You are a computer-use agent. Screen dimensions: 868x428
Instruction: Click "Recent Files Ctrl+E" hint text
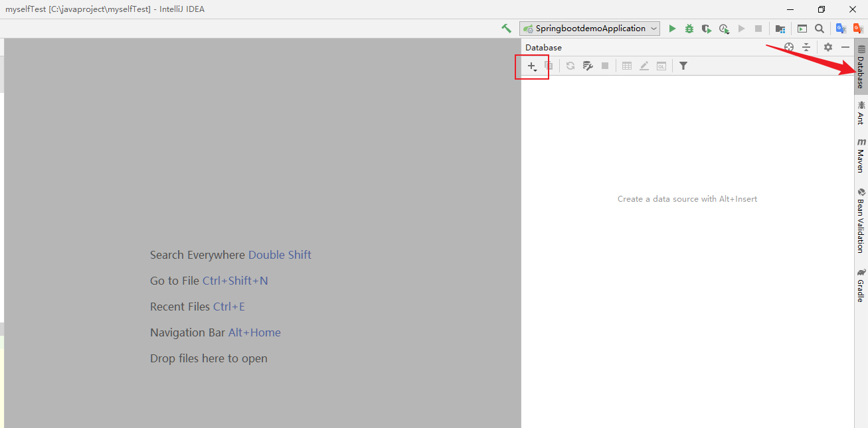[197, 307]
